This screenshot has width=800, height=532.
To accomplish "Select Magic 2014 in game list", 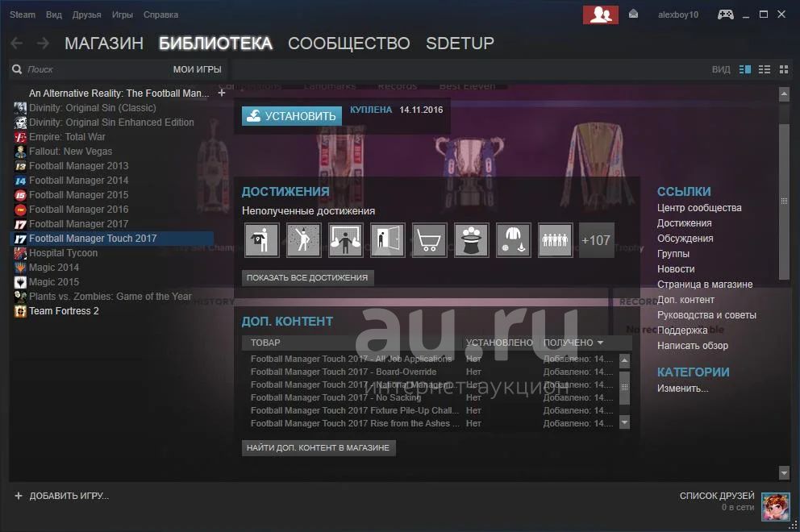I will 54,268.
